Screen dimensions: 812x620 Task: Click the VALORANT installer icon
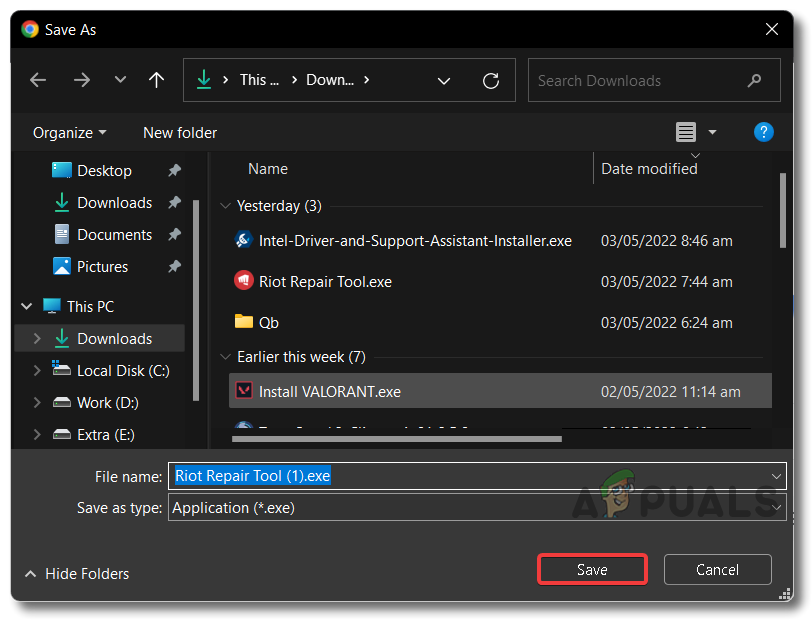pyautogui.click(x=243, y=390)
